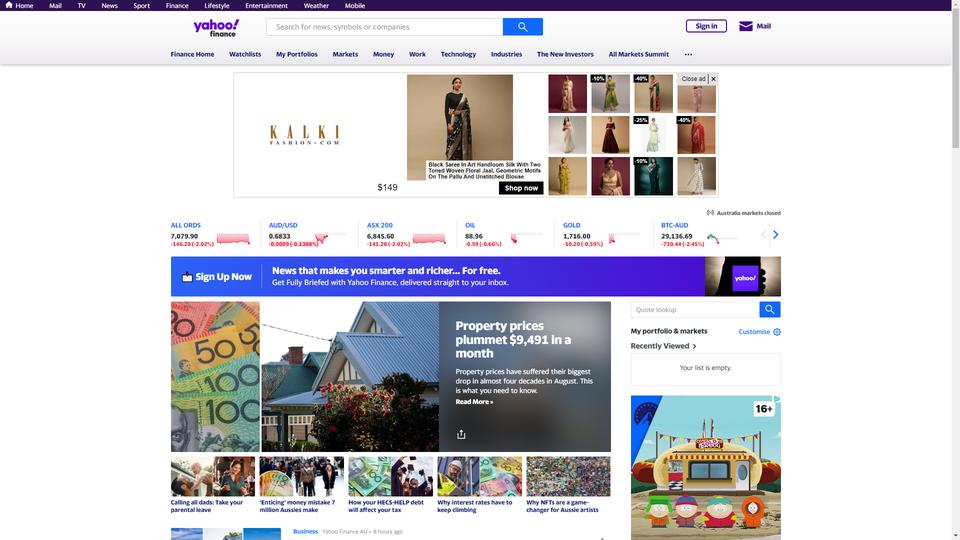Screen dimensions: 960x540
Task: Open My Portfolios tab
Action: pyautogui.click(x=296, y=54)
